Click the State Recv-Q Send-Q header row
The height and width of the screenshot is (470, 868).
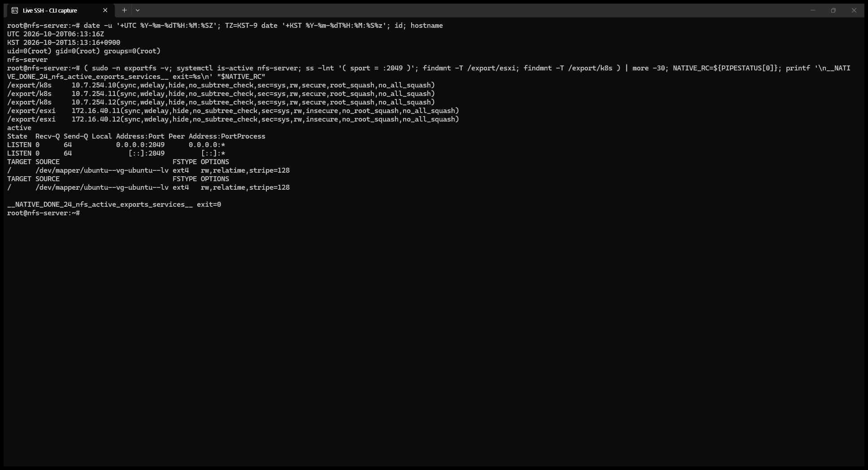(136, 136)
